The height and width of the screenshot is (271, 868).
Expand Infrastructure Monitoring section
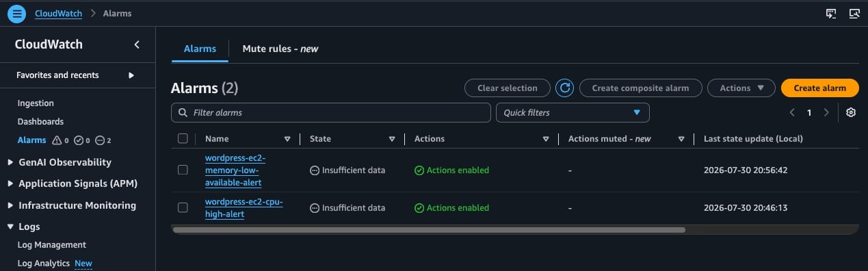pos(10,205)
